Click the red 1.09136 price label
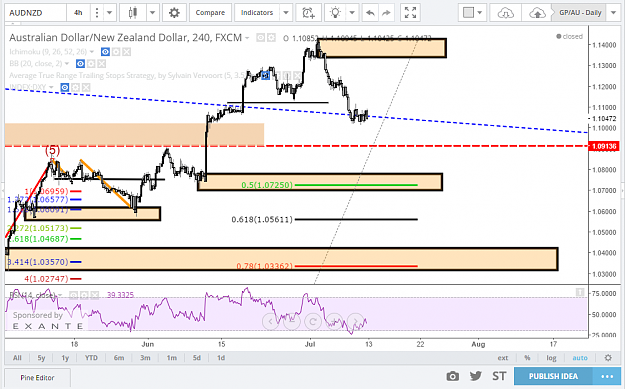The width and height of the screenshot is (625, 389). tap(604, 146)
